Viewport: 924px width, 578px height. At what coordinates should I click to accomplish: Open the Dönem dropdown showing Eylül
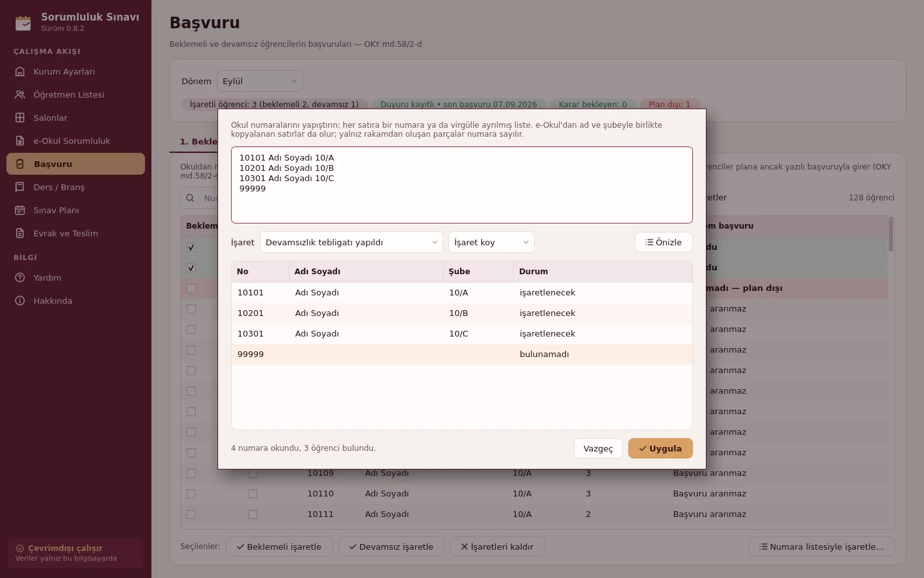[x=260, y=81]
